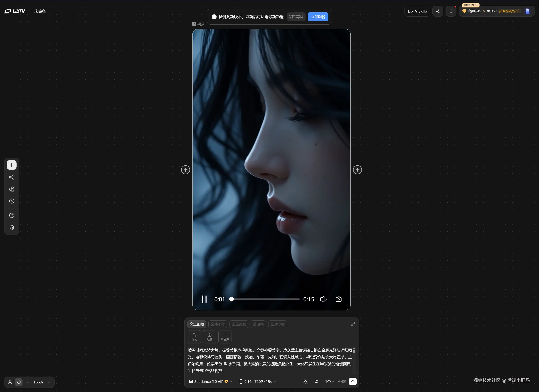This screenshot has width=539, height=392.
Task: Pause the video playback
Action: (x=204, y=299)
